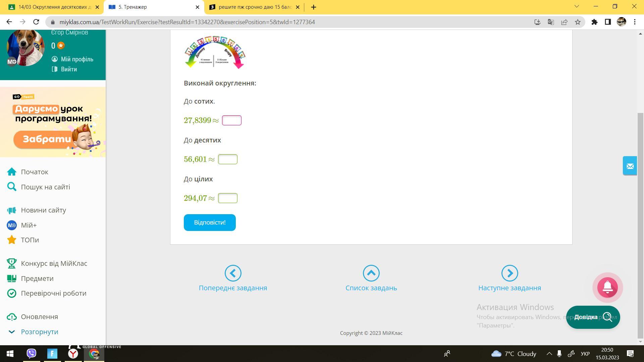Open the envelope message side tab
Screen dimensions: 644x362
[x=630, y=166]
